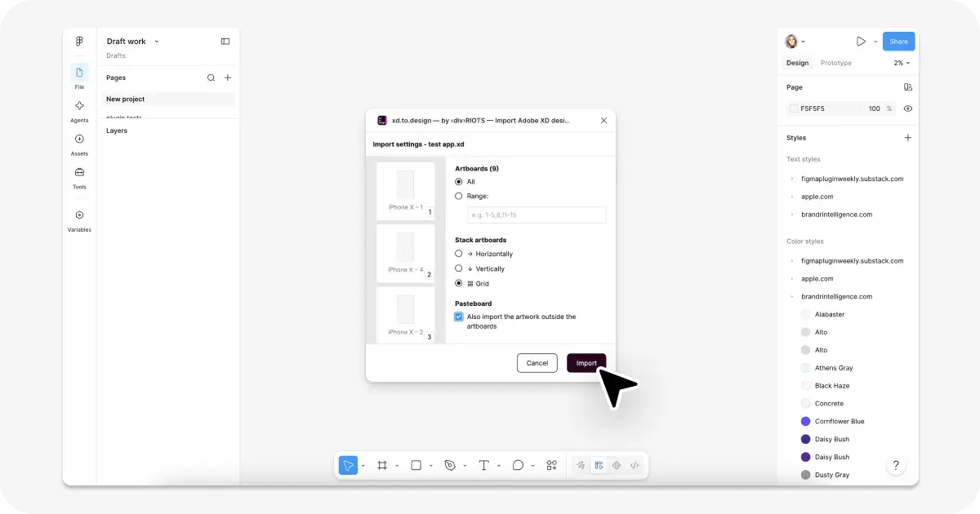The height and width of the screenshot is (514, 980).
Task: Click the page background F5F5F5 swatch
Action: coord(793,109)
